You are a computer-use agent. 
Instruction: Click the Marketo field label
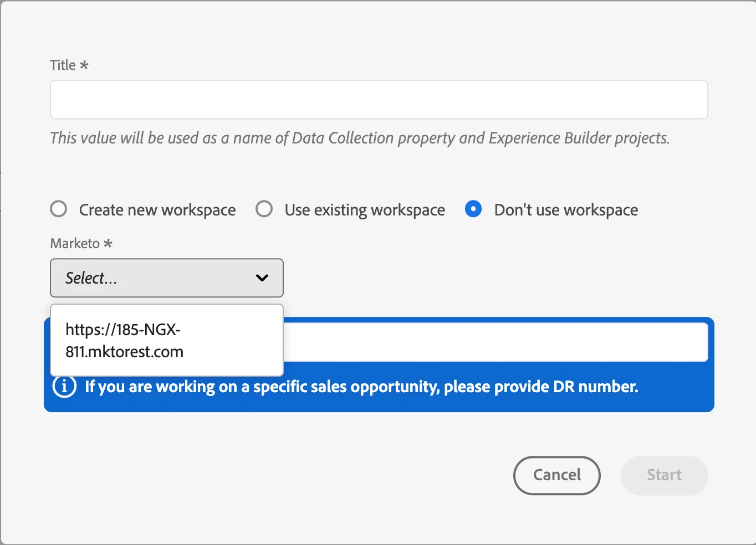[75, 244]
